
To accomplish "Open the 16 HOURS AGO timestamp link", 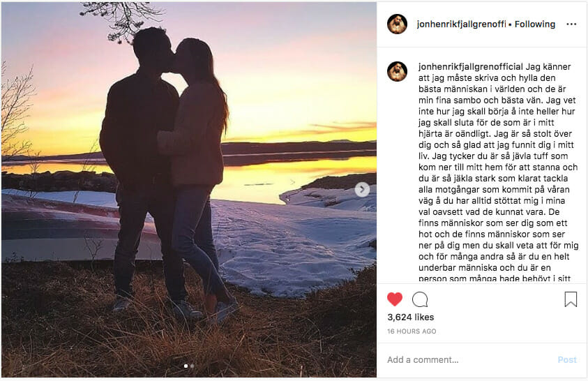I will [412, 331].
